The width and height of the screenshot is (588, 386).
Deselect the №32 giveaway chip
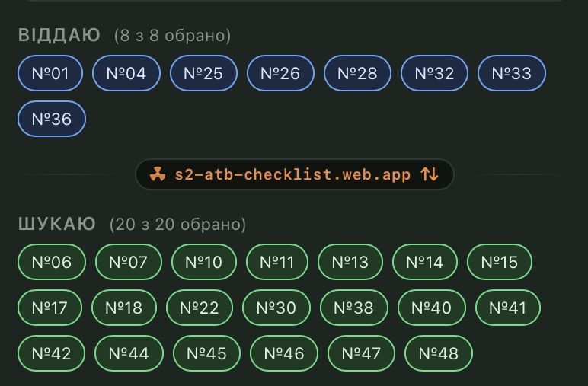[434, 74]
